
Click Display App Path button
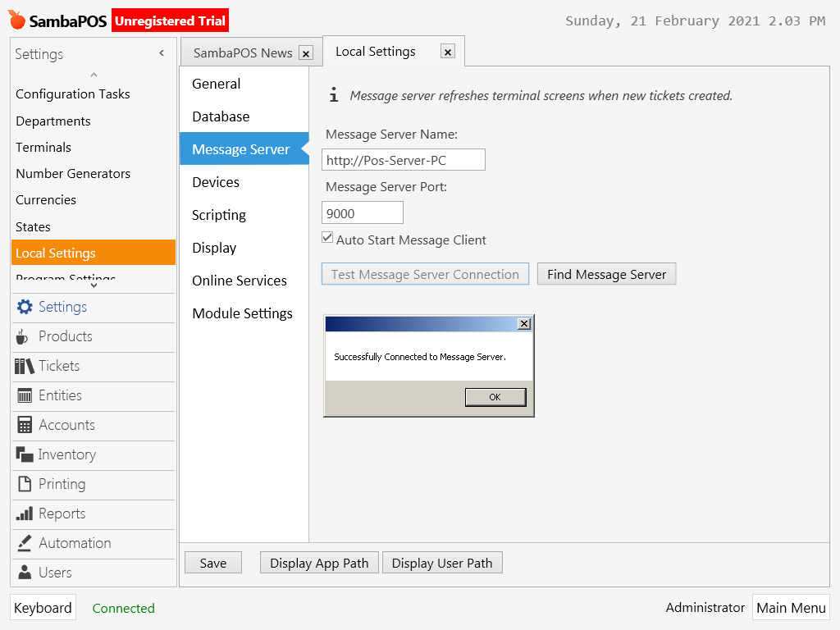[x=319, y=563]
